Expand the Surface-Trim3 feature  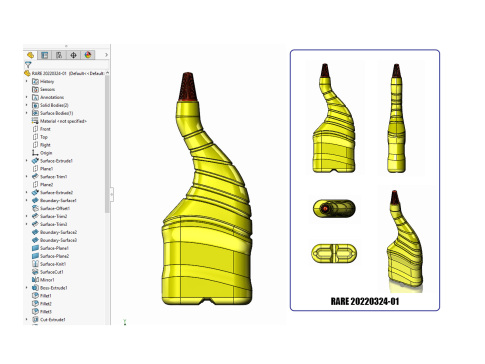click(x=27, y=224)
